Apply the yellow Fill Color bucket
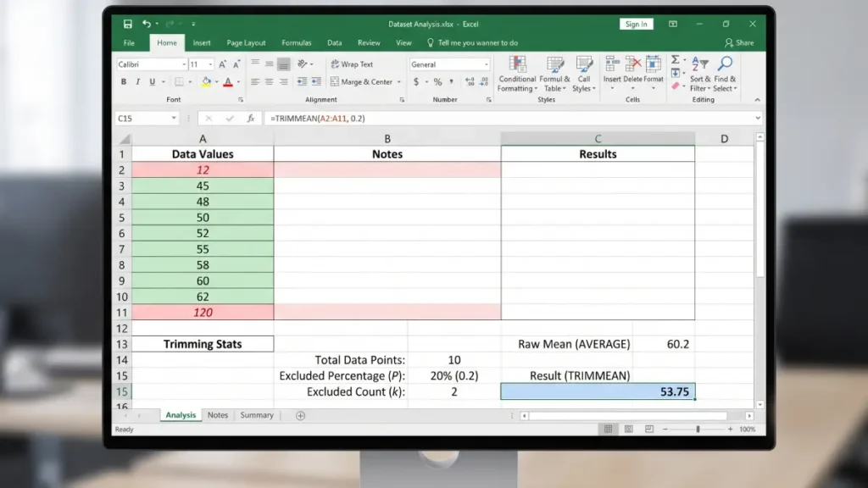868x488 pixels. point(207,82)
